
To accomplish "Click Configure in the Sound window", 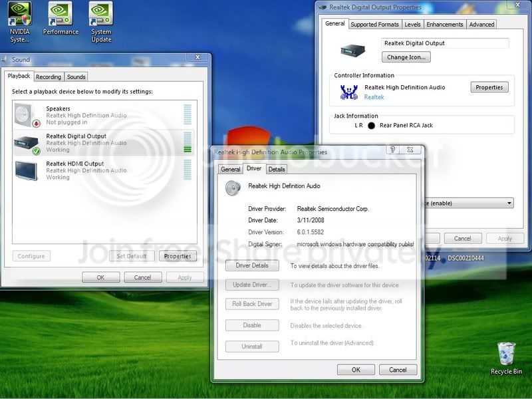I will click(31, 256).
